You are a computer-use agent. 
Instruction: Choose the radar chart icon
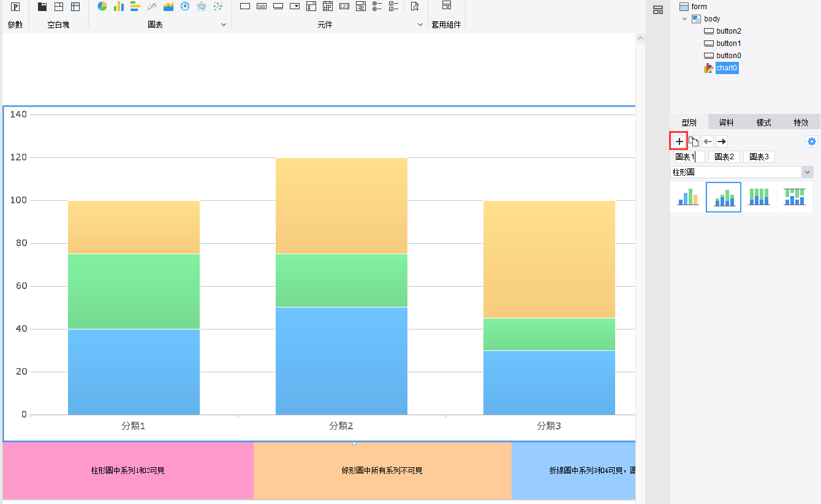click(x=201, y=7)
